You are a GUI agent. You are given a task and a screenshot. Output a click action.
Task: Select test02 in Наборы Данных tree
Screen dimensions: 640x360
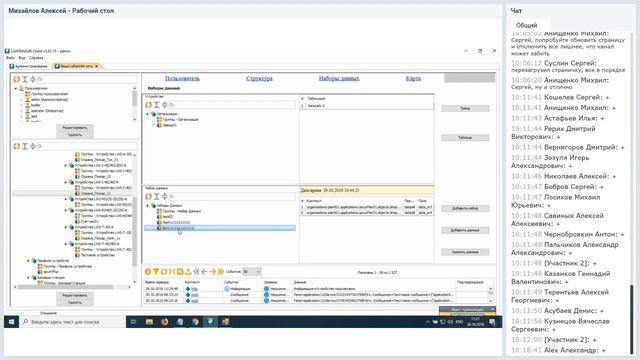(168, 217)
